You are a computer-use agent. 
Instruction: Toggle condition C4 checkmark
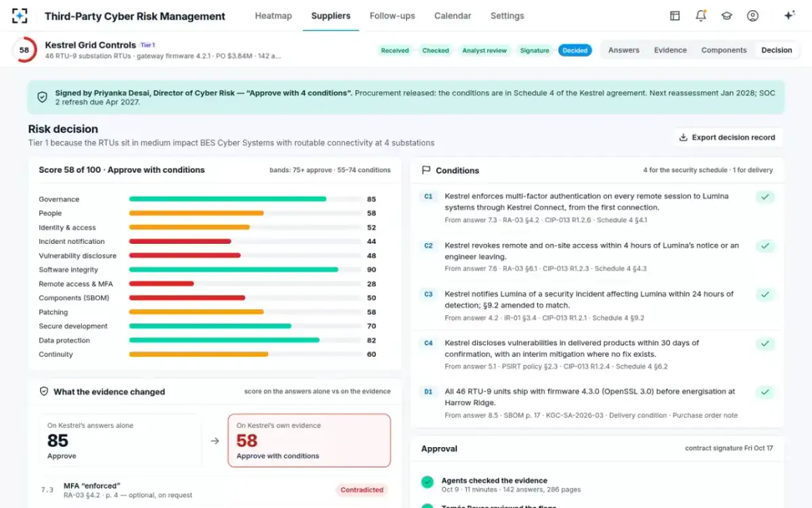765,343
